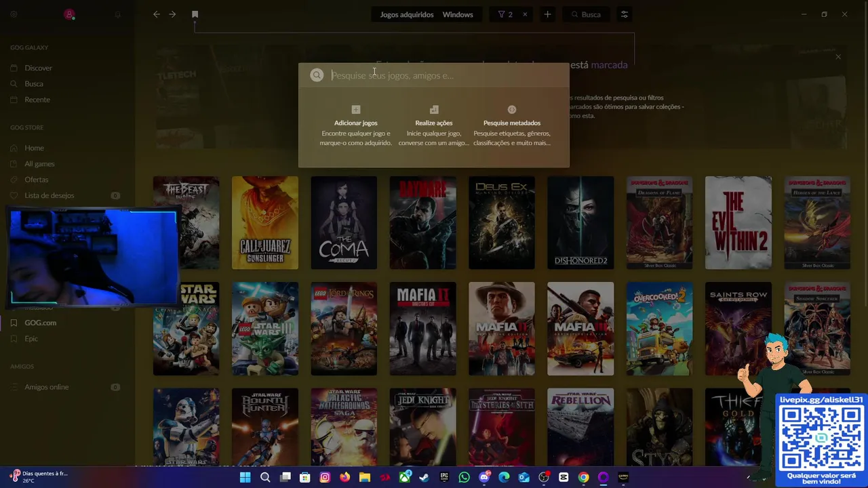The width and height of the screenshot is (868, 488).
Task: Open taskbar search magnifier
Action: 265,477
